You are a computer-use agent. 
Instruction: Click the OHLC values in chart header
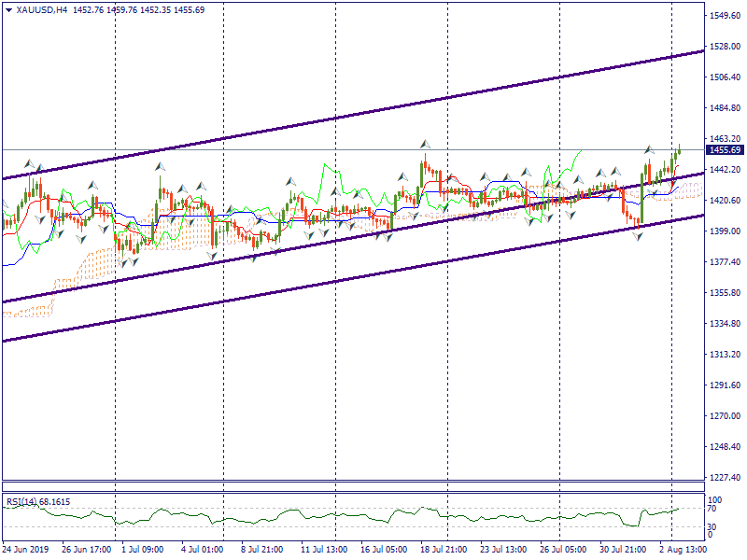point(138,9)
